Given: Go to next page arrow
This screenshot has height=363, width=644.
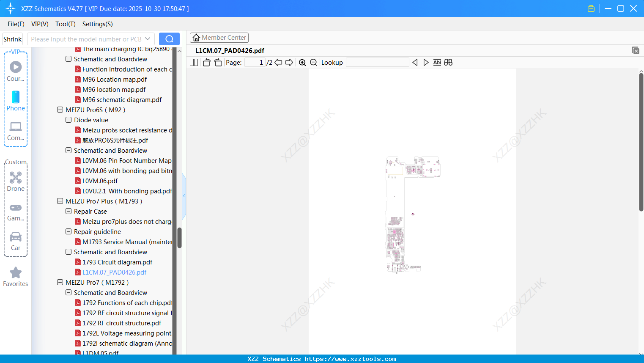Looking at the screenshot, I should pyautogui.click(x=289, y=62).
